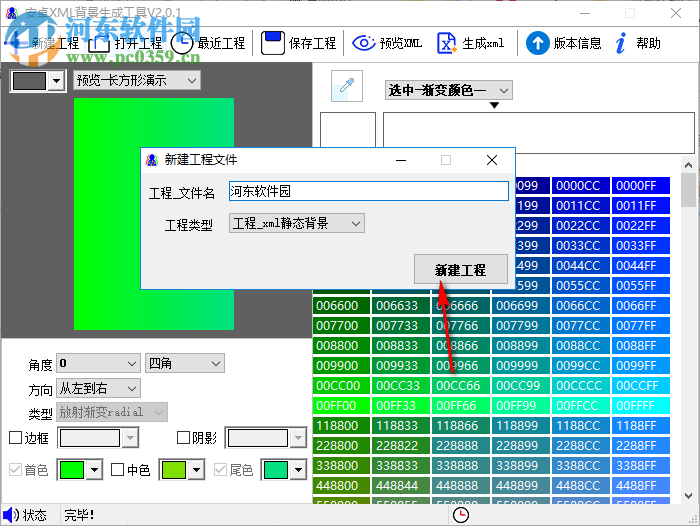
Task: Toggle the 尾色 checkbox
Action: click(221, 469)
